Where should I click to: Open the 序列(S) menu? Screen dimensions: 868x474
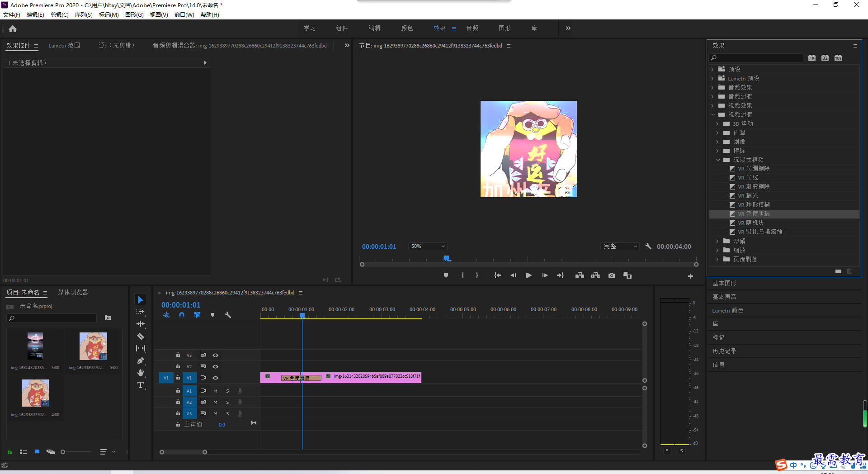click(x=84, y=15)
